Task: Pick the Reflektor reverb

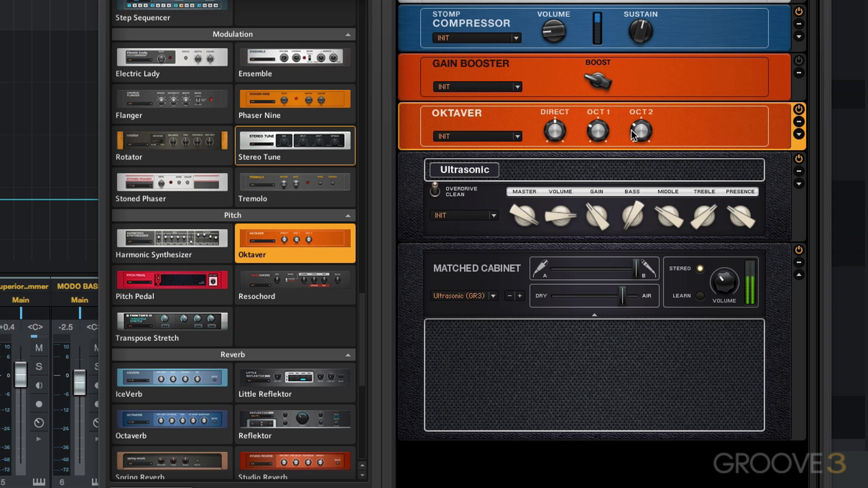Action: pyautogui.click(x=295, y=425)
